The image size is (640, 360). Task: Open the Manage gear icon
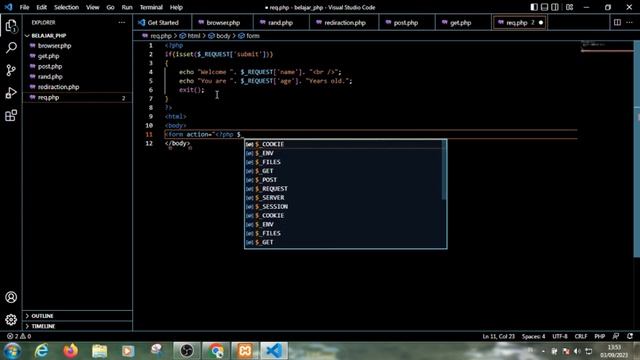11,320
